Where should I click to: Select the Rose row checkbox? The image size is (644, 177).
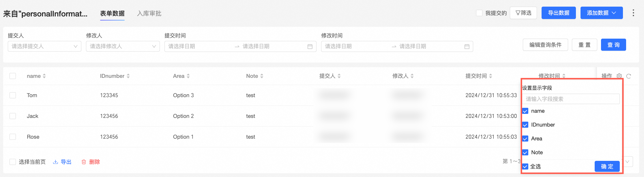coord(13,137)
